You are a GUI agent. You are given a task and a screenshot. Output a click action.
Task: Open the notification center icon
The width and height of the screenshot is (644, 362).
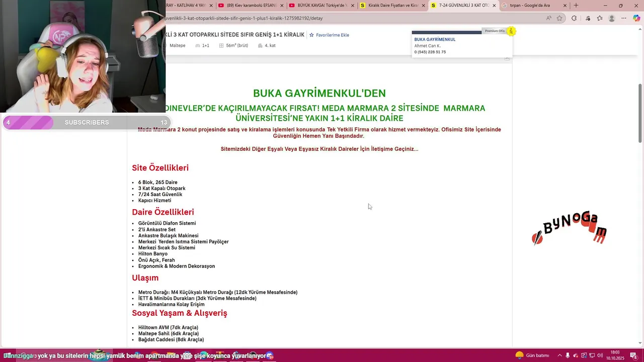(633, 355)
